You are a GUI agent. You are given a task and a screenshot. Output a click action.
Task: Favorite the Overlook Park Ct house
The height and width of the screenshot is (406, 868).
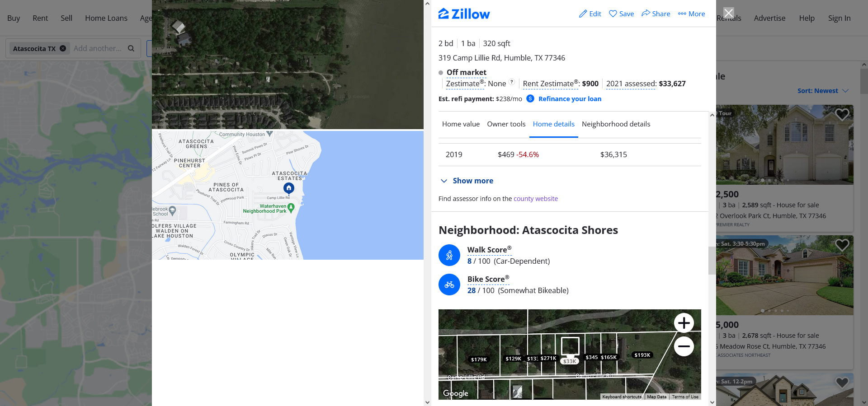point(842,115)
